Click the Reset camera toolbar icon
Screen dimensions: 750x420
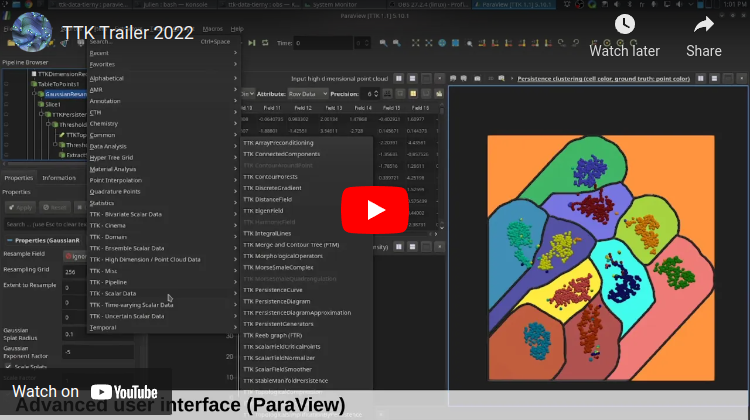tap(415, 43)
